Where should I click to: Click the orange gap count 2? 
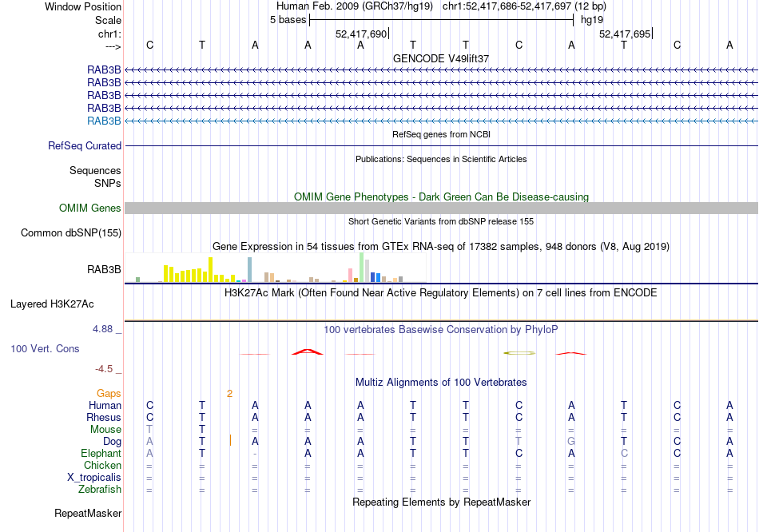click(229, 394)
